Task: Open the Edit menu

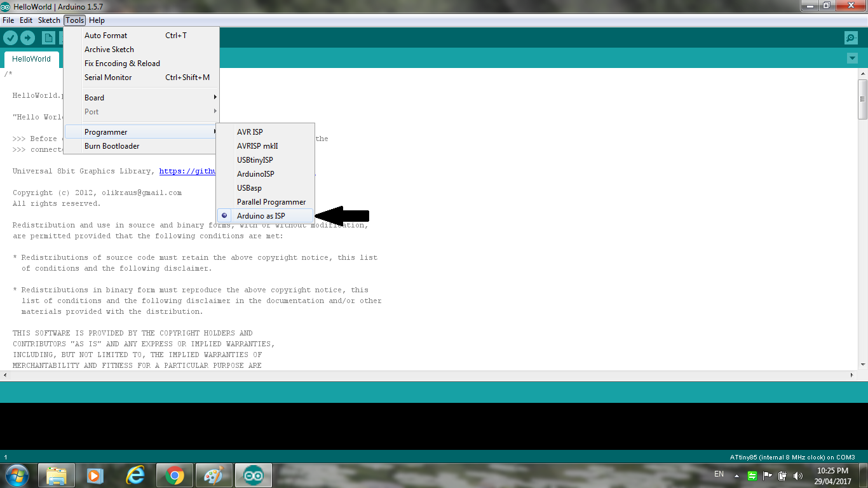Action: coord(26,20)
